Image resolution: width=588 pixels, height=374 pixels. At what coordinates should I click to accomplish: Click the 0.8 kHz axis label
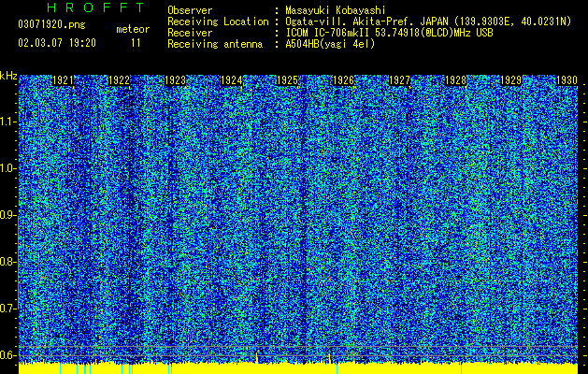pos(7,262)
